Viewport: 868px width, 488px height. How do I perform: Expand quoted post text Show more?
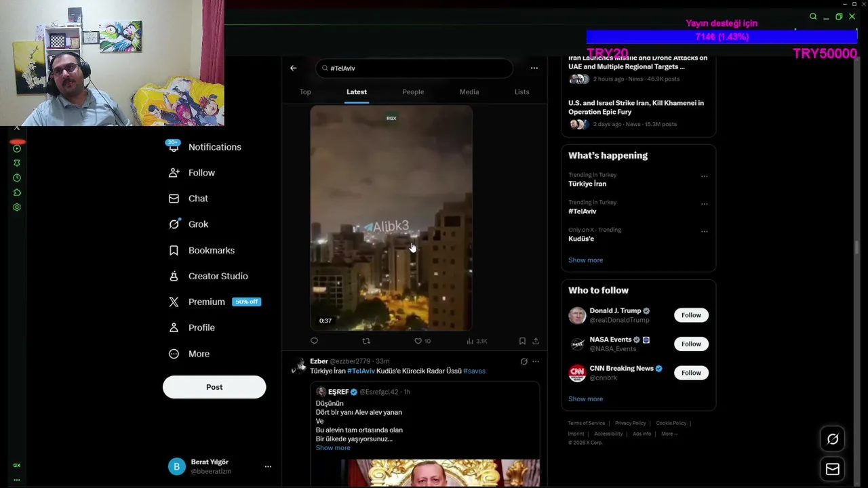(333, 448)
